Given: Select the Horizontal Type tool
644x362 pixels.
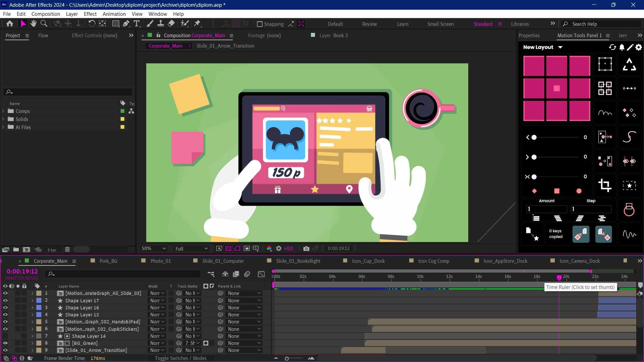Looking at the screenshot, I should [137, 24].
